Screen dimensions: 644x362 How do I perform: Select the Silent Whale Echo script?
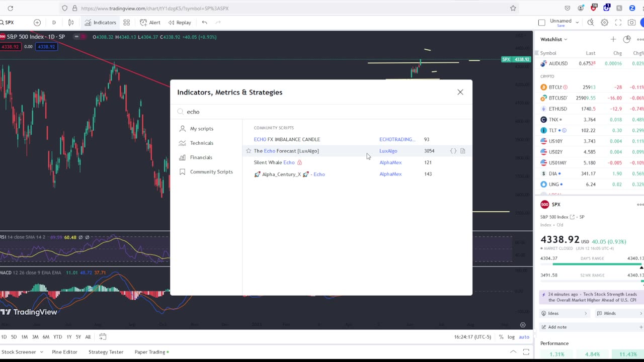274,162
